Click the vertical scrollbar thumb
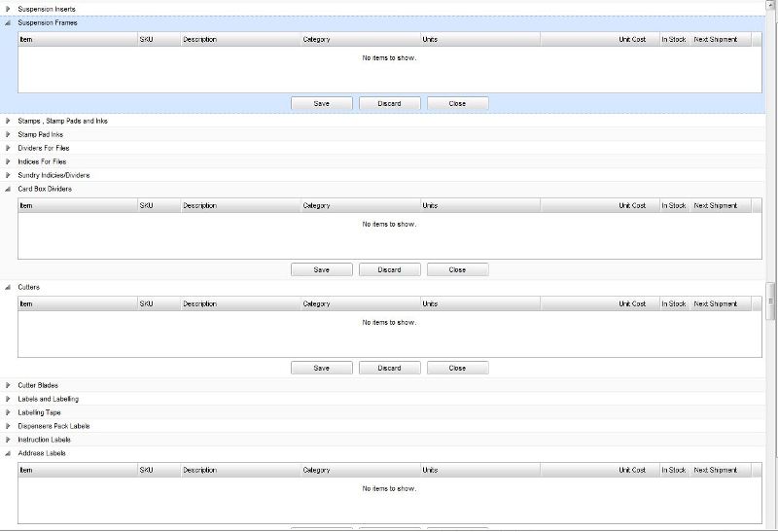The width and height of the screenshot is (778, 532). 771,301
